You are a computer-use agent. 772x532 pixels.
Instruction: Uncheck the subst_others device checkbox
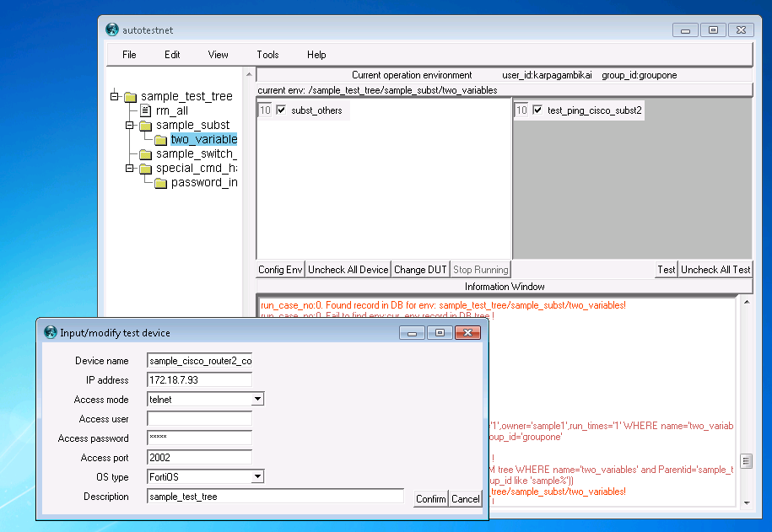tap(282, 110)
